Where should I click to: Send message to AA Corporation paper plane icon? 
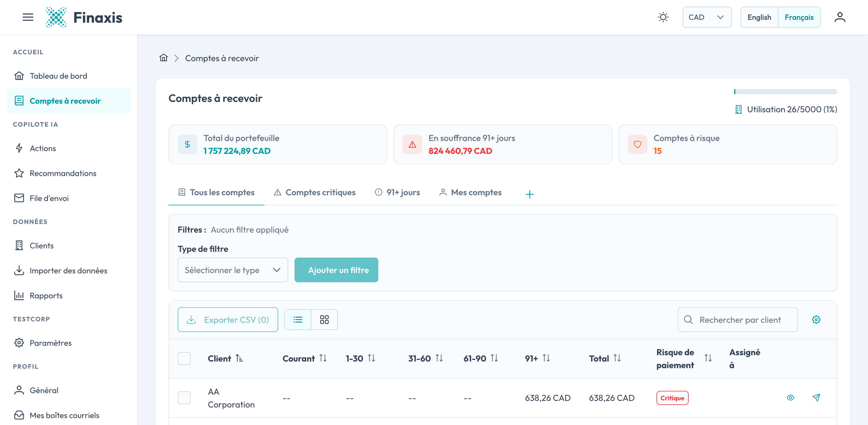tap(816, 398)
